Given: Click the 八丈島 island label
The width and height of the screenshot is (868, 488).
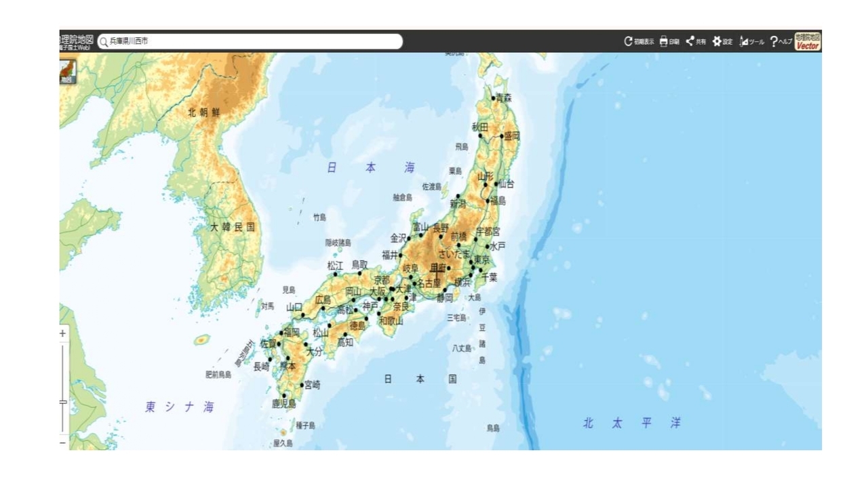Looking at the screenshot, I should (x=462, y=348).
